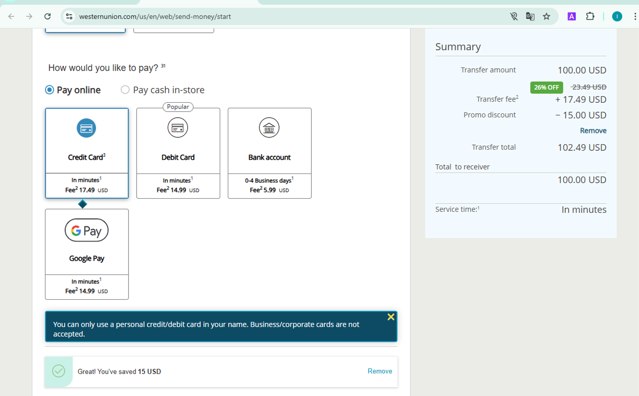Screen dimensions: 639x396
Task: Go forward to next page
Action: pyautogui.click(x=29, y=16)
